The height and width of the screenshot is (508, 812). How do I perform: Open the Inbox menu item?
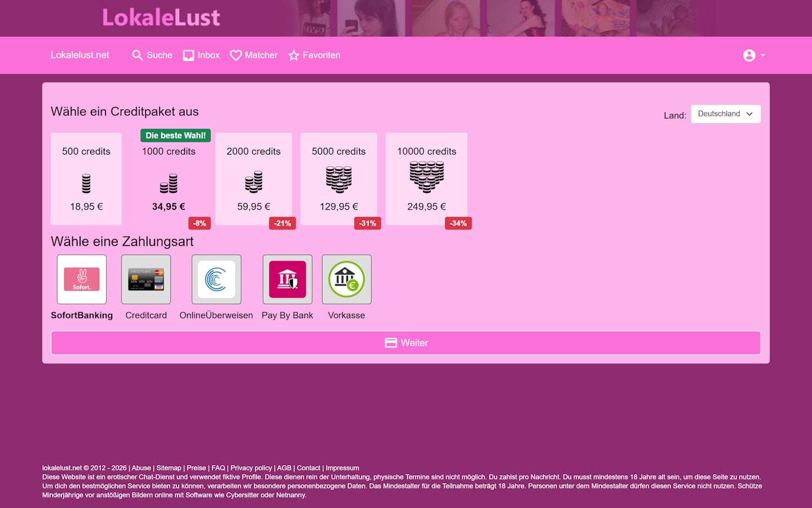201,55
